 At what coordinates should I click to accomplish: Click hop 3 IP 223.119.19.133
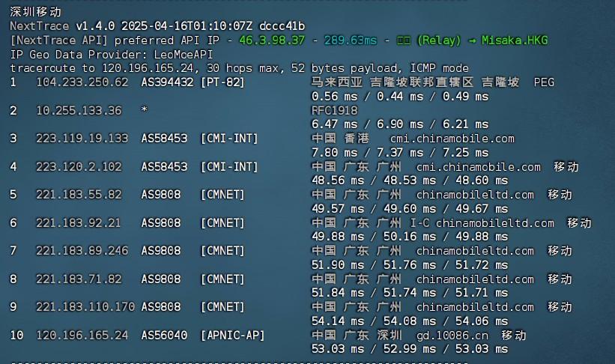82,139
